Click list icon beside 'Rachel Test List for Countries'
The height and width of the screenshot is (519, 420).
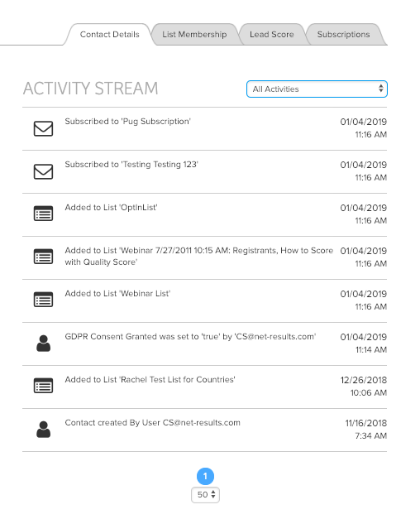pyautogui.click(x=43, y=386)
